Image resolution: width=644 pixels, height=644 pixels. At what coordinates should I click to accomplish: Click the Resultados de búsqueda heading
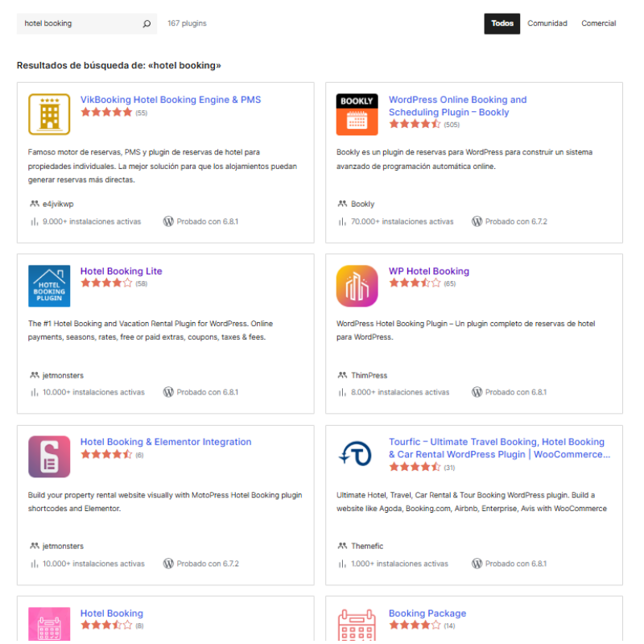pos(118,66)
